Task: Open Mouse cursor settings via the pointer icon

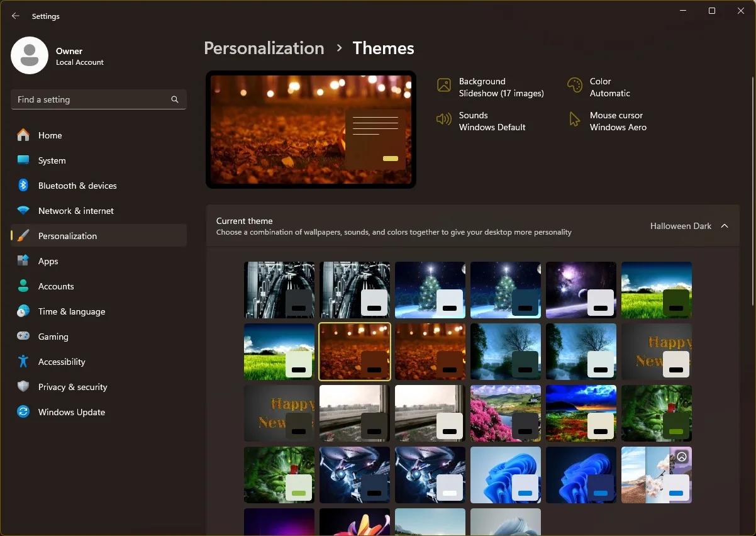Action: [575, 120]
